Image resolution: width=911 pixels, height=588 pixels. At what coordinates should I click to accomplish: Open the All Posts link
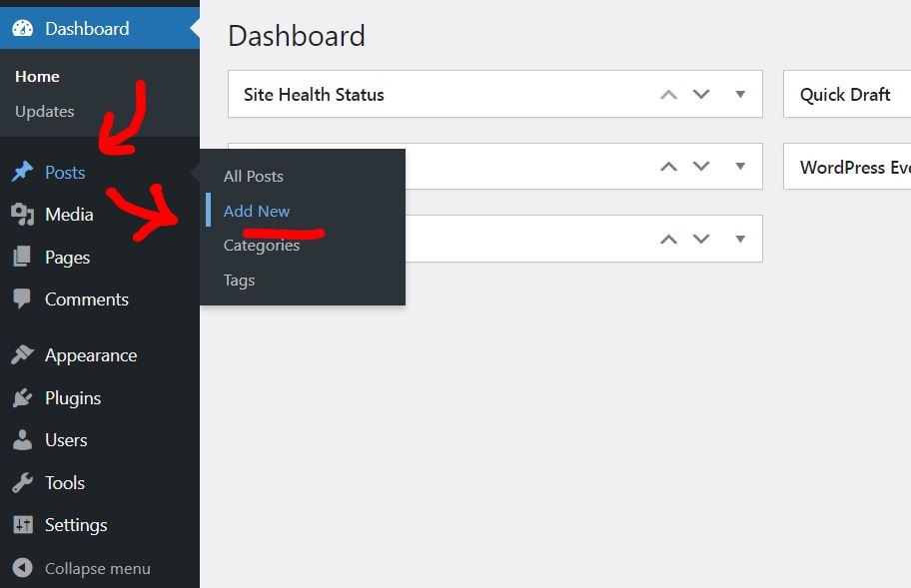point(253,176)
